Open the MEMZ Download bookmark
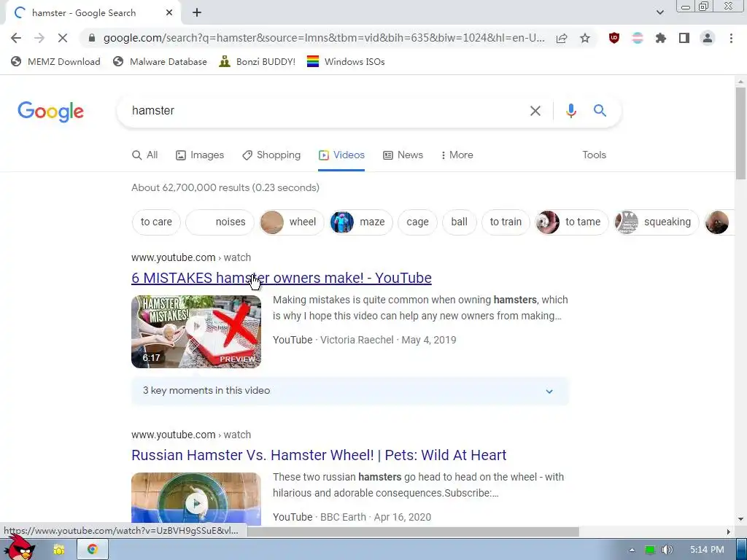The image size is (747, 560). click(55, 61)
